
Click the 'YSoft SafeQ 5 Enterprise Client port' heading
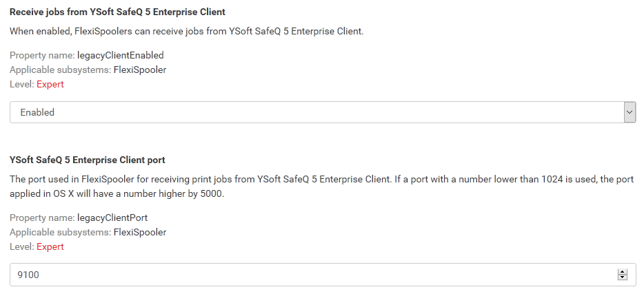87,160
